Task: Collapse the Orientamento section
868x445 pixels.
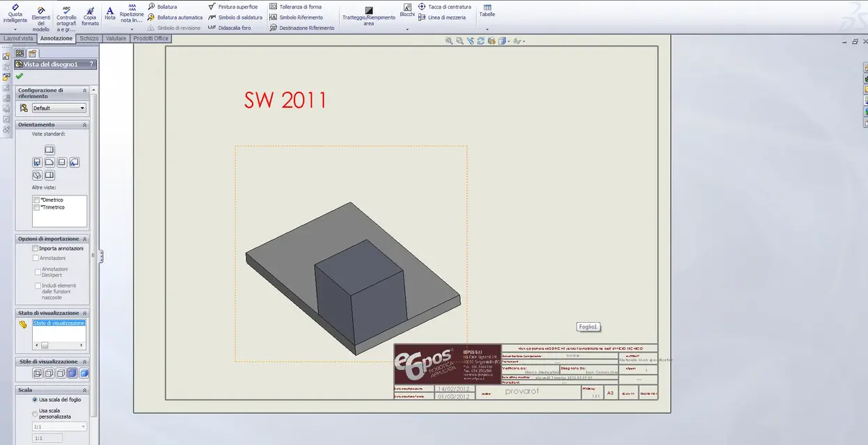Action: coord(85,125)
